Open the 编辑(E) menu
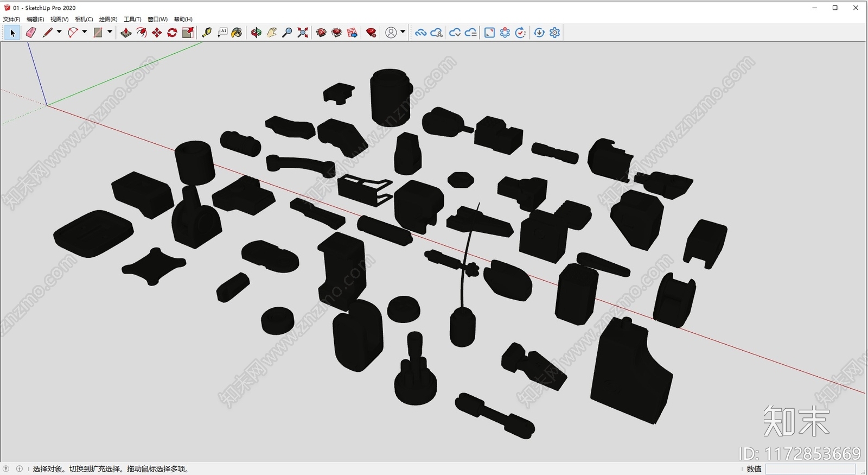 [35, 19]
